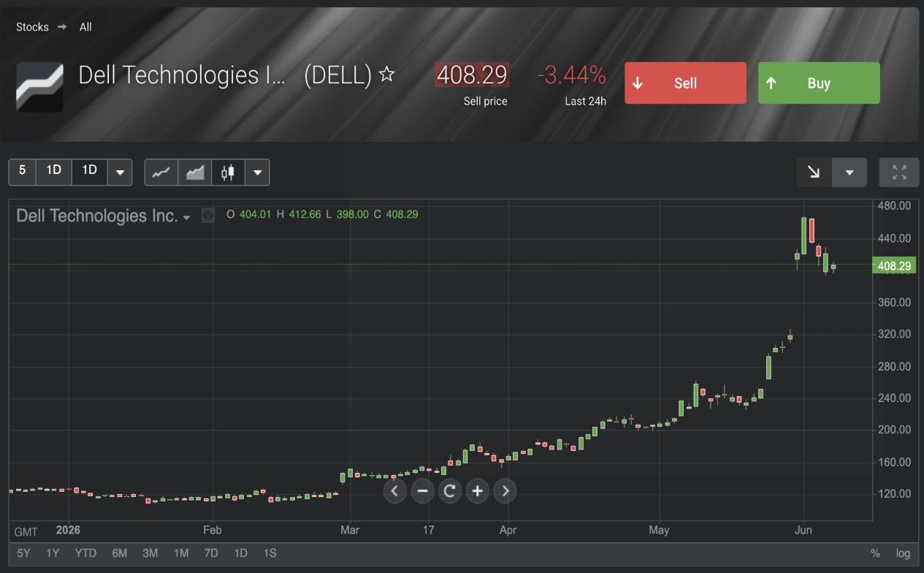The height and width of the screenshot is (573, 924).
Task: Click the tall green candle near June peak
Action: (x=803, y=235)
